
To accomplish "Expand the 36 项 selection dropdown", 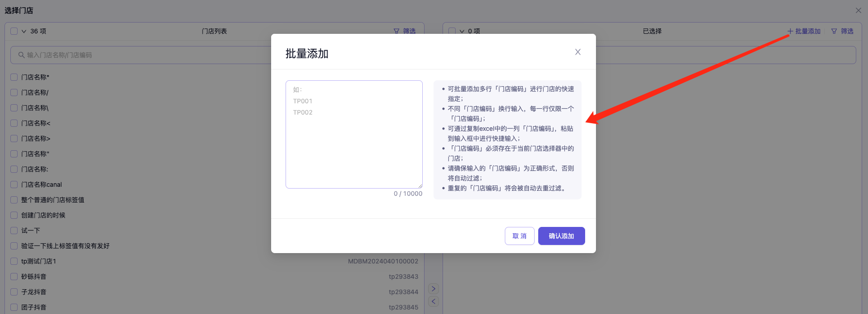I will click(24, 32).
